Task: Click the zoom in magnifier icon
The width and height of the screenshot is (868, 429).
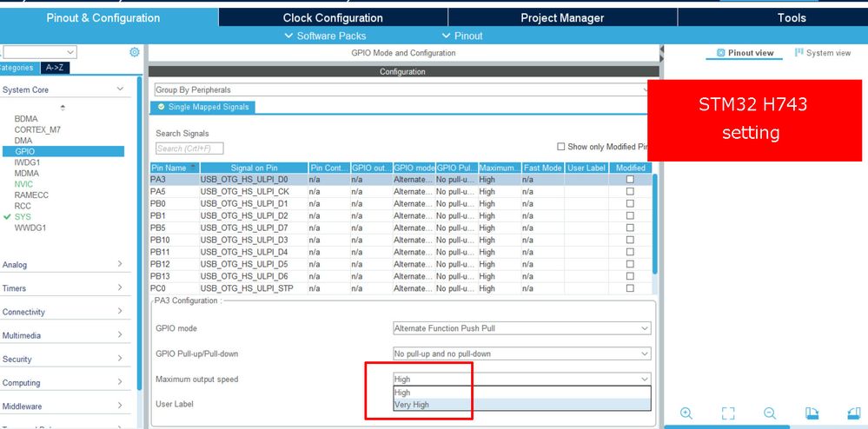Action: [686, 413]
